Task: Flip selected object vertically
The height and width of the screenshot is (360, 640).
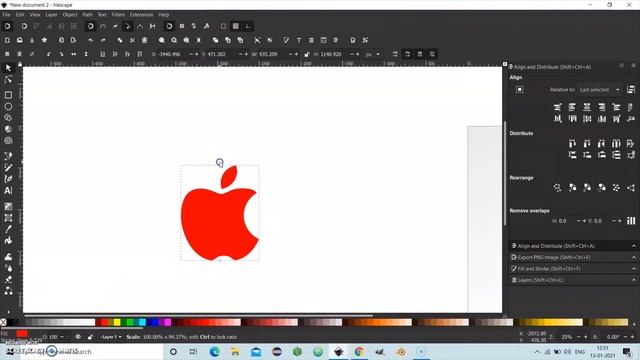Action: 86,54
